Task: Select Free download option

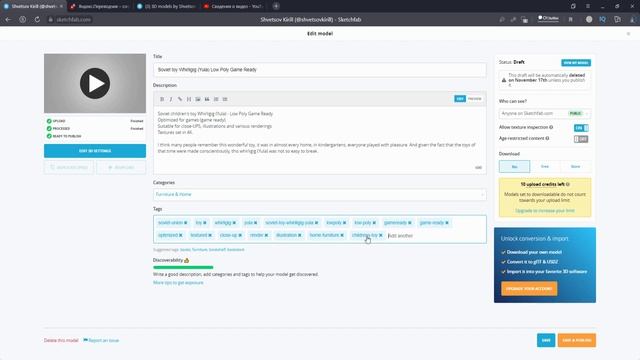Action: pyautogui.click(x=545, y=167)
